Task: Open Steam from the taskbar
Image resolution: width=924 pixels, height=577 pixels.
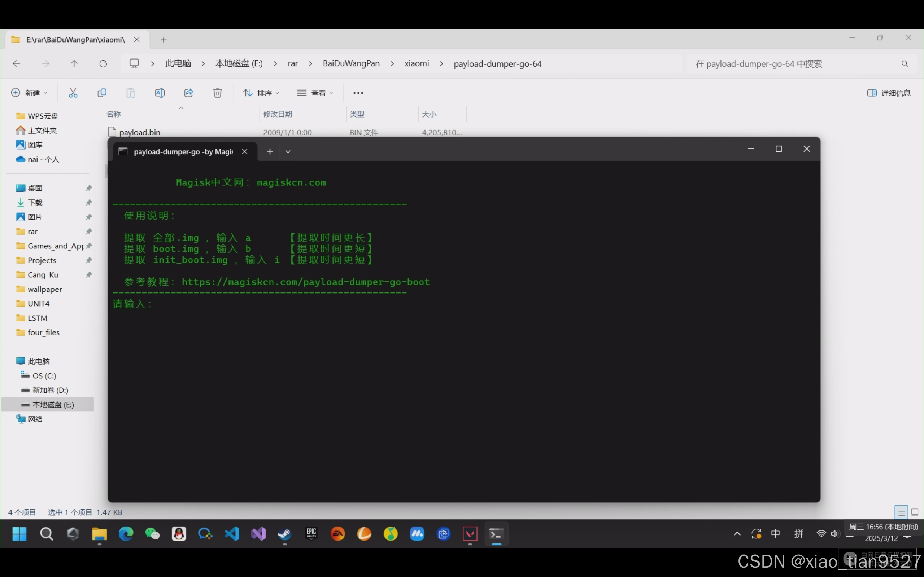Action: click(x=284, y=534)
